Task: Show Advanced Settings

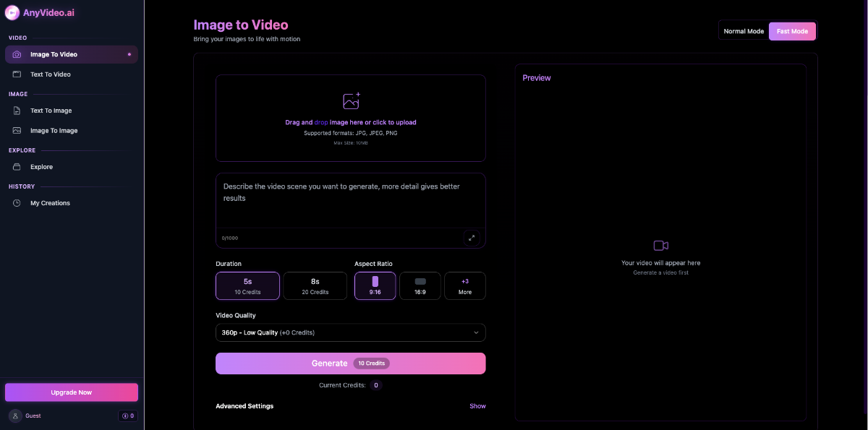Action: (477, 406)
